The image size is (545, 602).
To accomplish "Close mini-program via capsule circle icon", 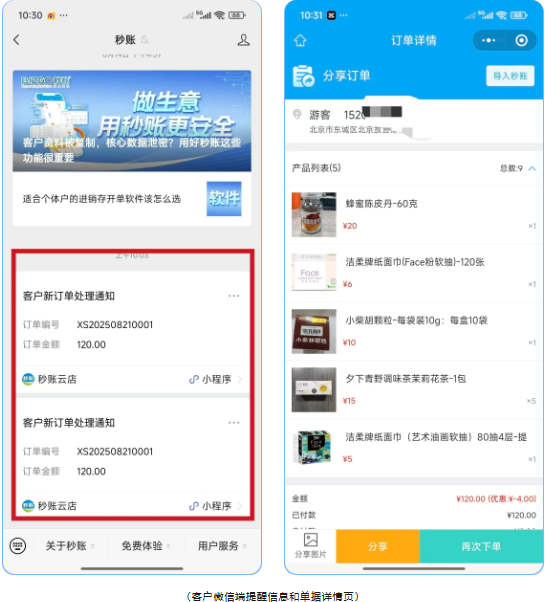I will click(x=521, y=40).
